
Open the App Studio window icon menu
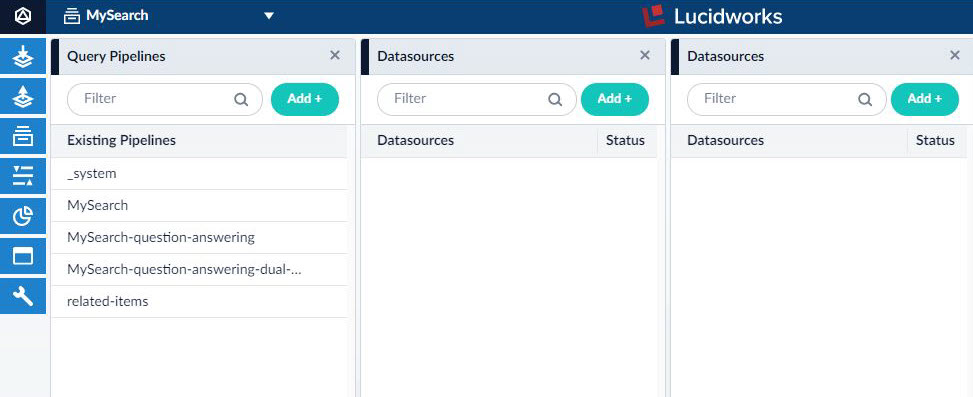[x=23, y=256]
